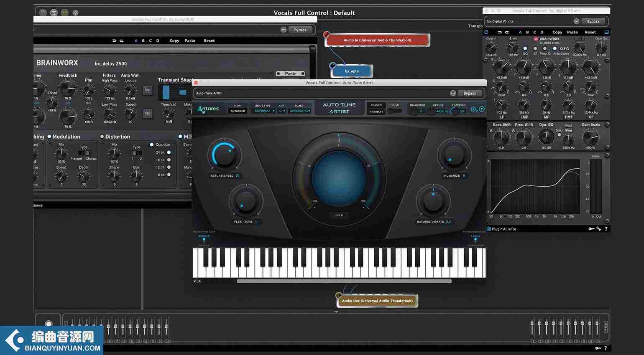Click help question mark in bx_digital footer
The image size is (644, 355).
point(606,229)
